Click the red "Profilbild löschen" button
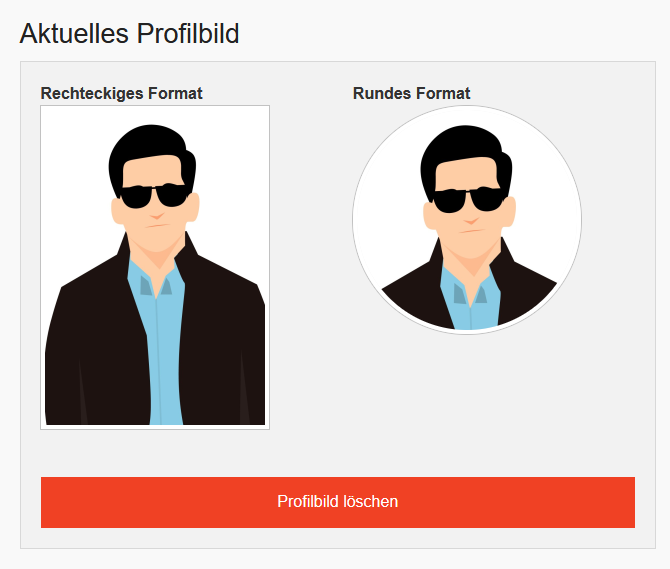670x569 pixels. [337, 502]
